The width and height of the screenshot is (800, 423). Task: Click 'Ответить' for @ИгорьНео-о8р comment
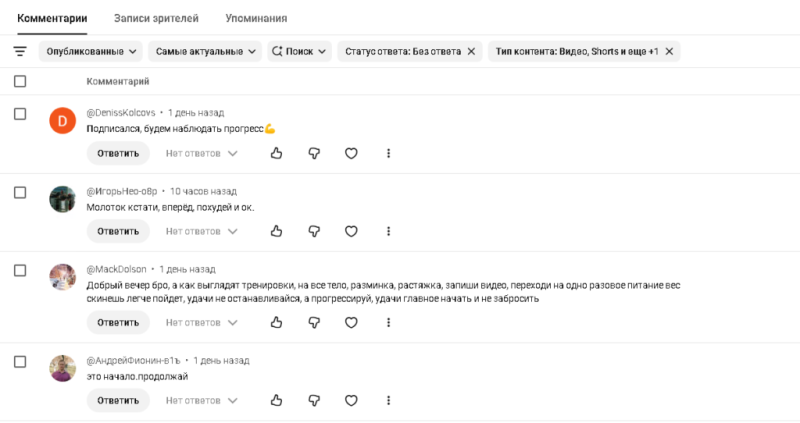click(x=118, y=231)
